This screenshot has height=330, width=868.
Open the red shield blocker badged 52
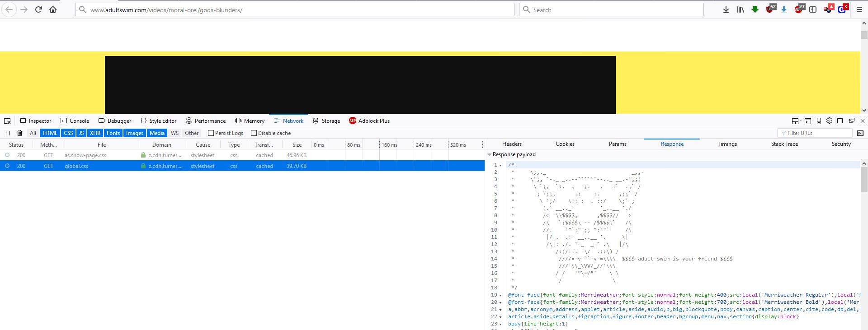(770, 9)
